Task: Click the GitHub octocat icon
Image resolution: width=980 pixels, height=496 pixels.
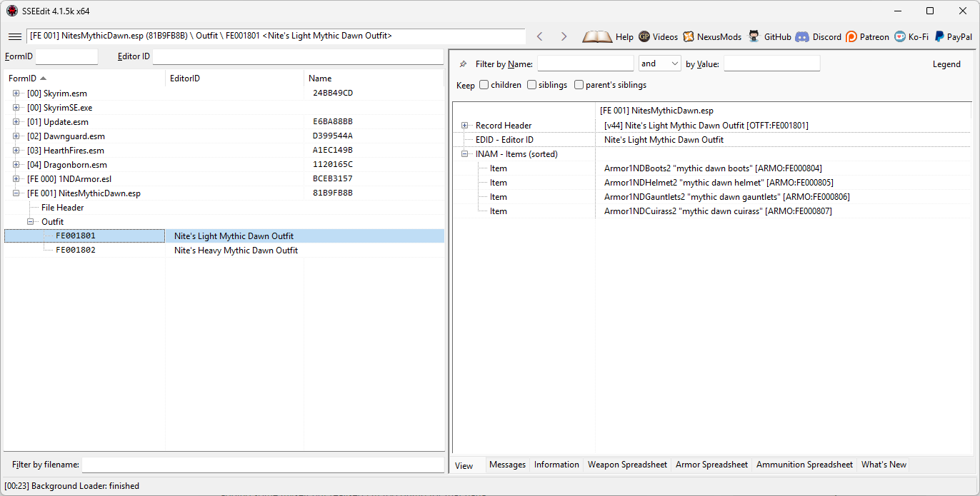Action: click(754, 36)
